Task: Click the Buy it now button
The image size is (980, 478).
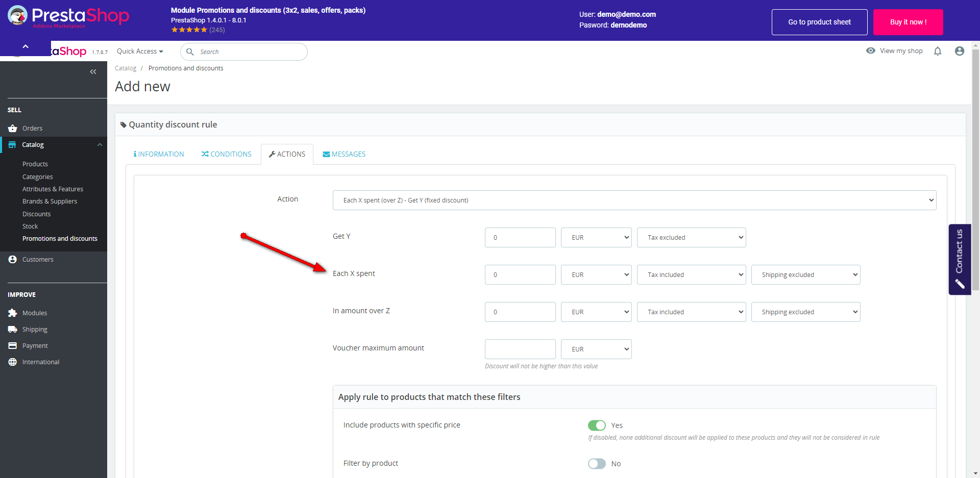Action: [908, 22]
